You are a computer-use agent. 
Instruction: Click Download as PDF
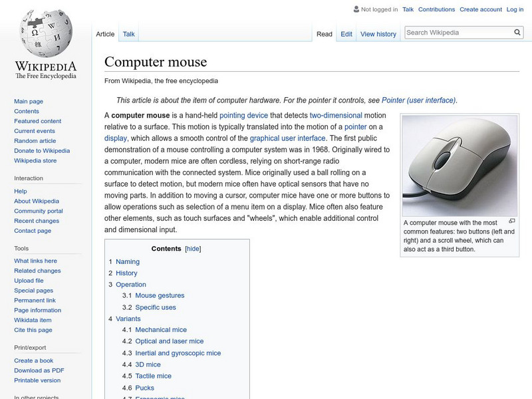coord(39,370)
